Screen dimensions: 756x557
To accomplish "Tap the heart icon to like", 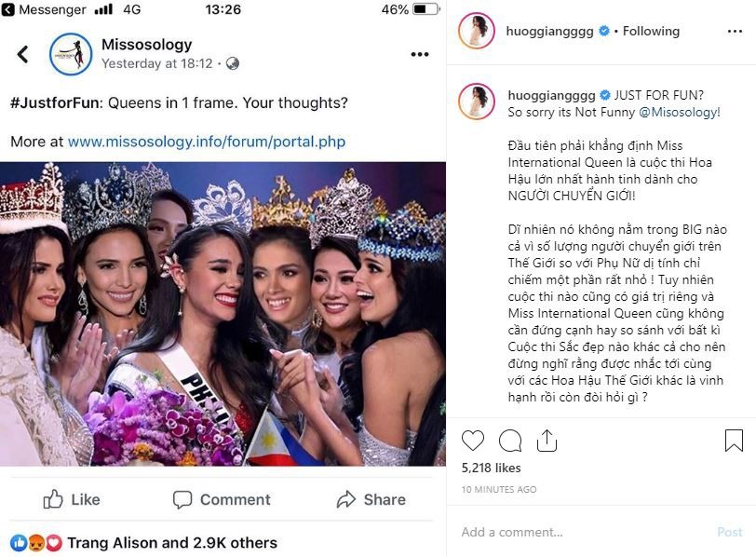I will (x=473, y=441).
